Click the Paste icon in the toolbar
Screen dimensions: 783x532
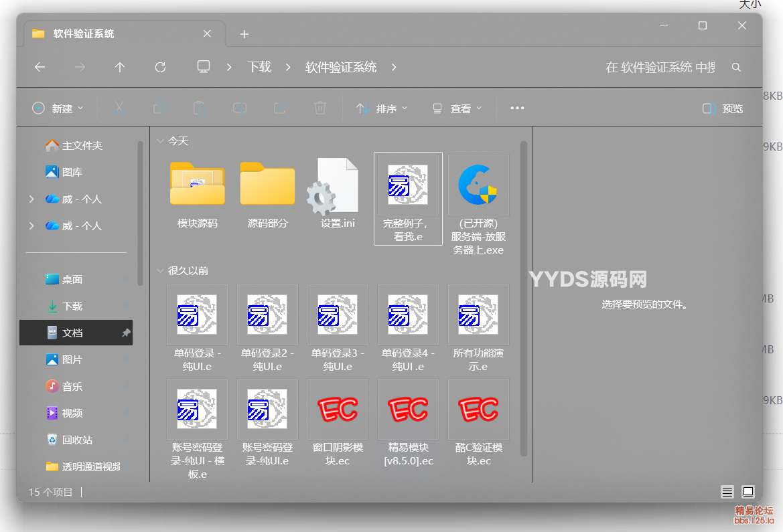pos(198,108)
